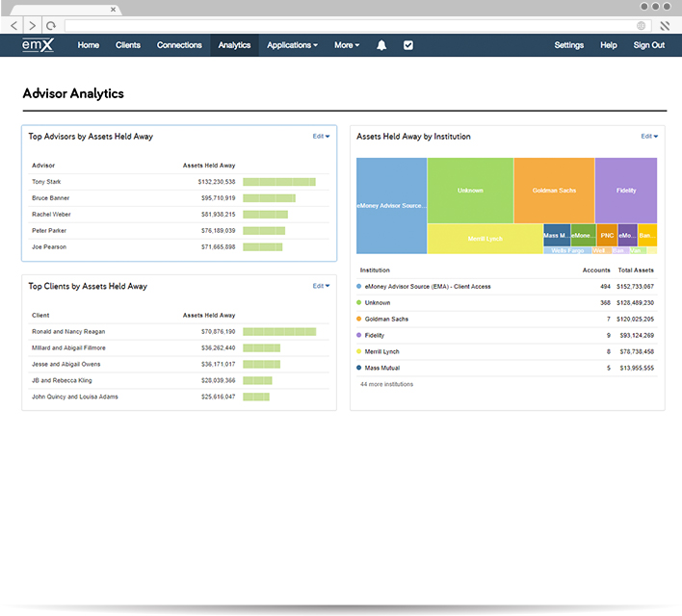Select advisor Peter Parker

tap(49, 230)
